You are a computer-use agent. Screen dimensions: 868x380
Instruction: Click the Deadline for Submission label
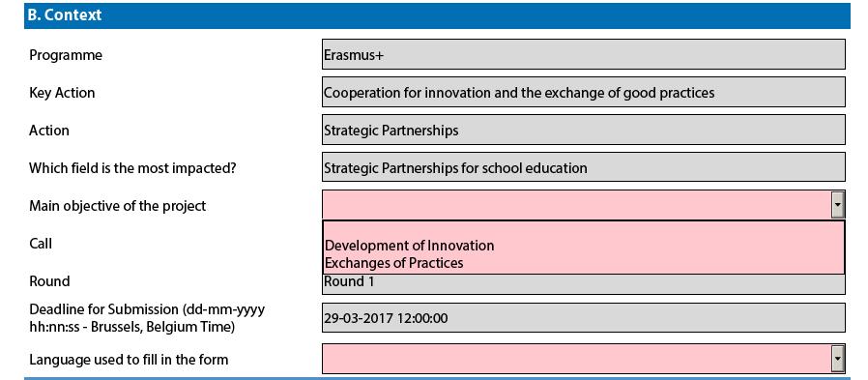click(147, 318)
